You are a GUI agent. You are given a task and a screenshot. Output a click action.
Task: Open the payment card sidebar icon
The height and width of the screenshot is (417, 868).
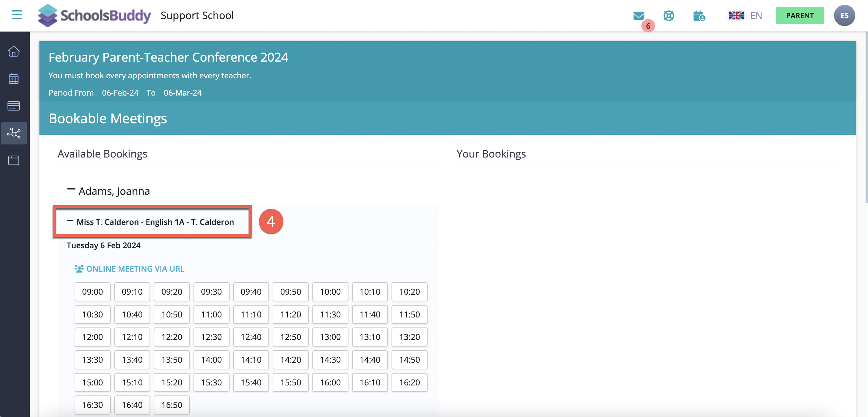[x=14, y=106]
